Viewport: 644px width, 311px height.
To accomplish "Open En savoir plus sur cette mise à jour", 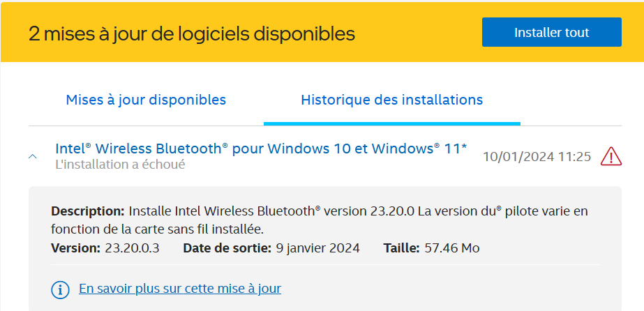I will click(180, 288).
